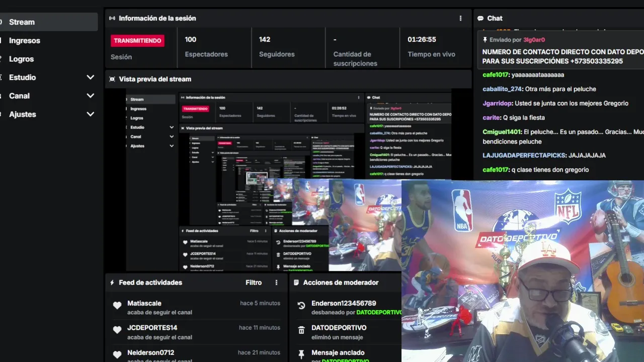Click the 142 Seguidores counter
The height and width of the screenshot is (362, 644).
click(x=277, y=47)
